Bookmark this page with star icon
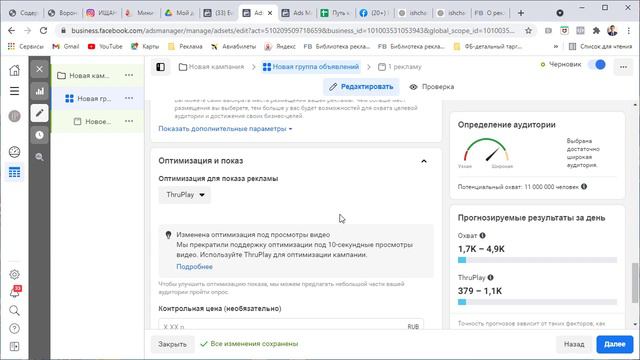Image resolution: width=640 pixels, height=360 pixels. pos(529,31)
